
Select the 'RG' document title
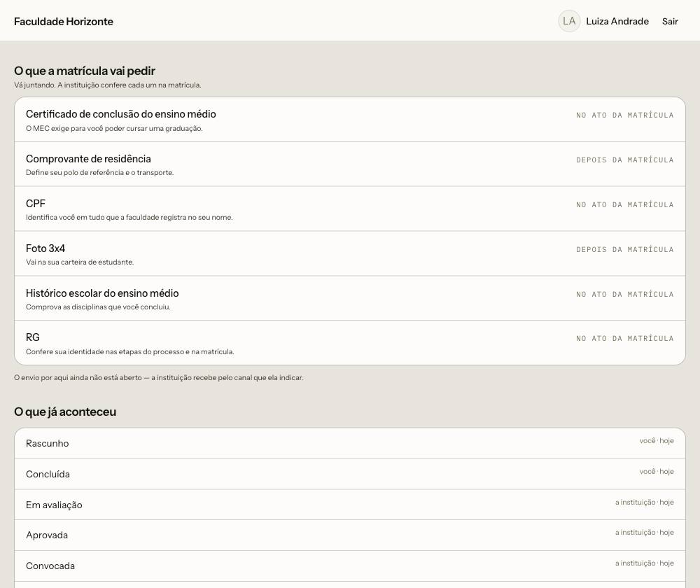(x=33, y=337)
